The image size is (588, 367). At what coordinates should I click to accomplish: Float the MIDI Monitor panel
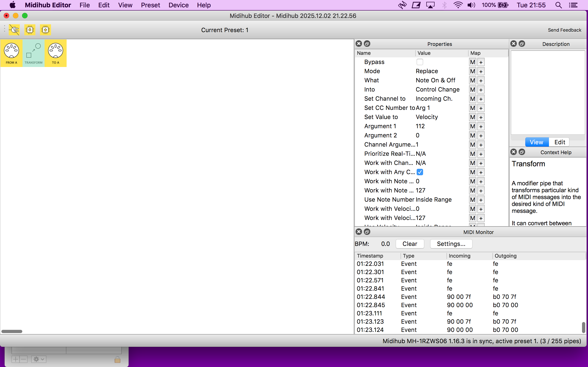point(367,232)
